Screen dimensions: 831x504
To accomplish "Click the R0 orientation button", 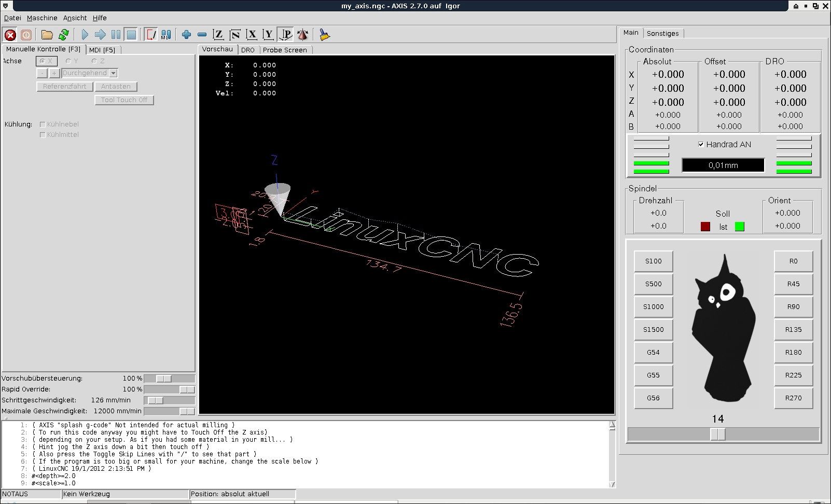I will tap(793, 261).
